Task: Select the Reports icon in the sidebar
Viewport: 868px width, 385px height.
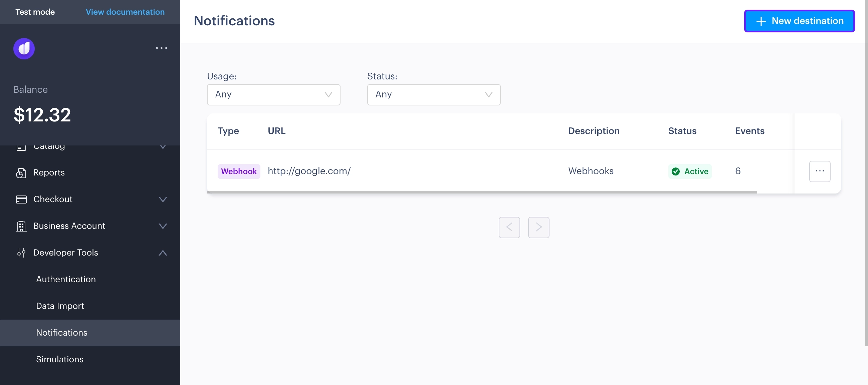Action: pyautogui.click(x=21, y=172)
